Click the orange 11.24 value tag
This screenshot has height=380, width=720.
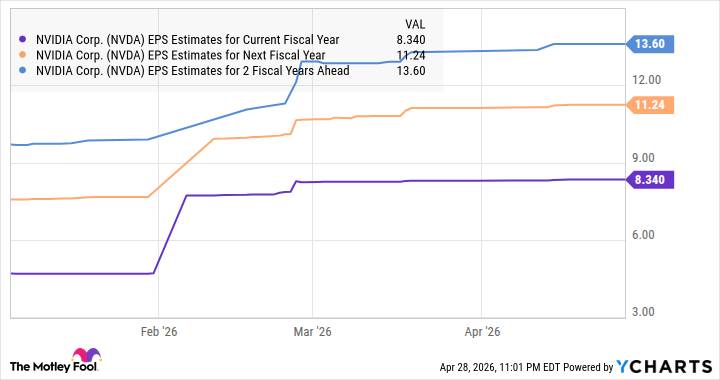[649, 105]
